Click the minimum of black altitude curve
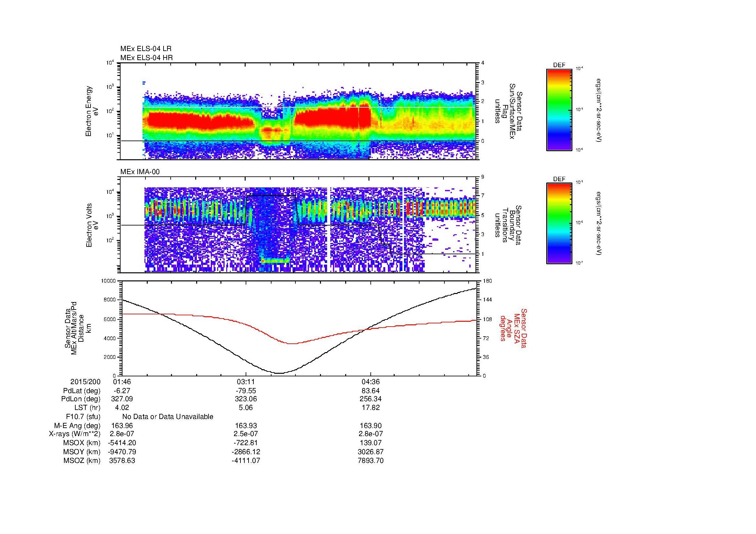The width and height of the screenshot is (756, 534). point(279,373)
